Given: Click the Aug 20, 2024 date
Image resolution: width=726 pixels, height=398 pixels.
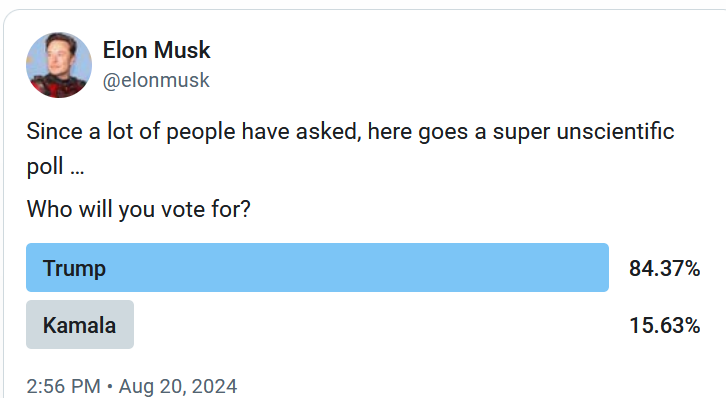Looking at the screenshot, I should click(178, 386).
